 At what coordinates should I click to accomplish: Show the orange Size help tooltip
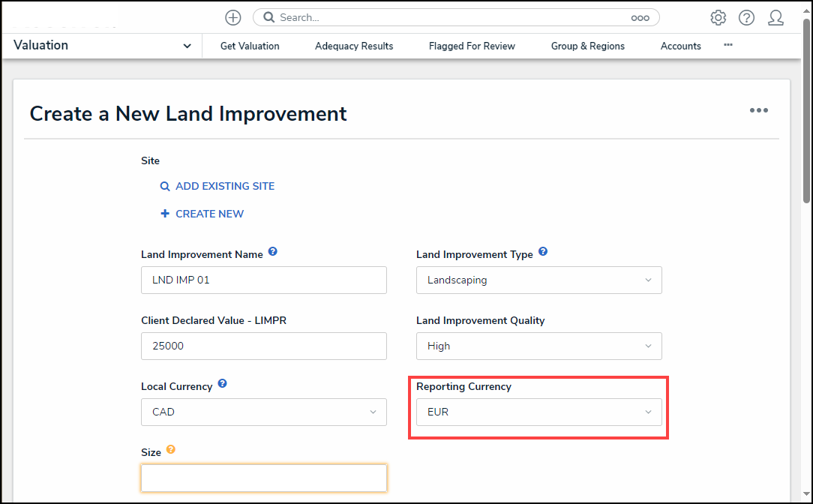point(170,449)
